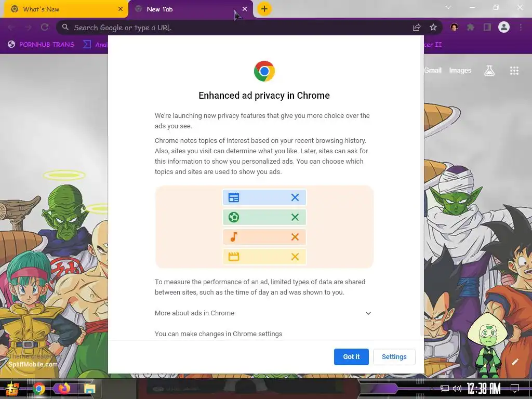Open the Google apps grid icon
Screen dimensions: 532x399
pos(514,71)
